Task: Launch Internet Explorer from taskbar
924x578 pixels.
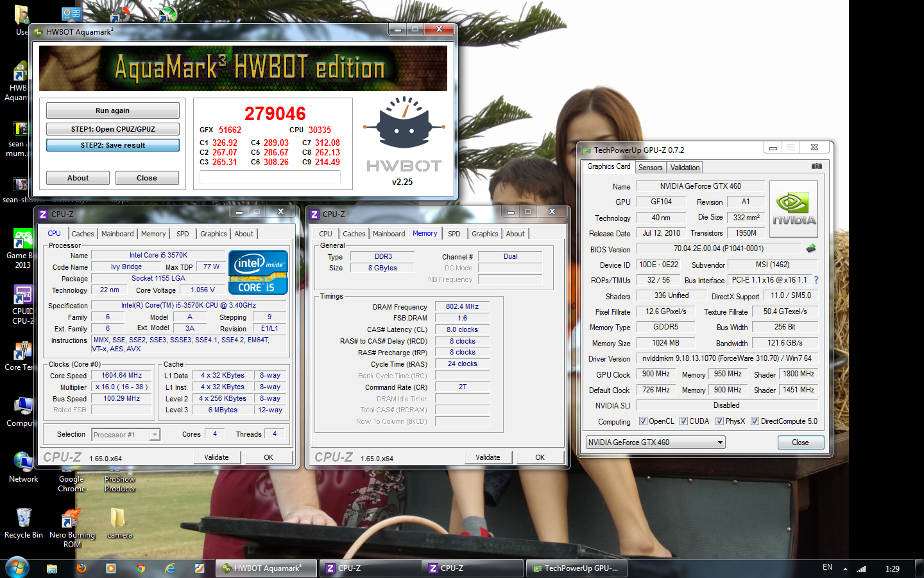Action: click(170, 568)
